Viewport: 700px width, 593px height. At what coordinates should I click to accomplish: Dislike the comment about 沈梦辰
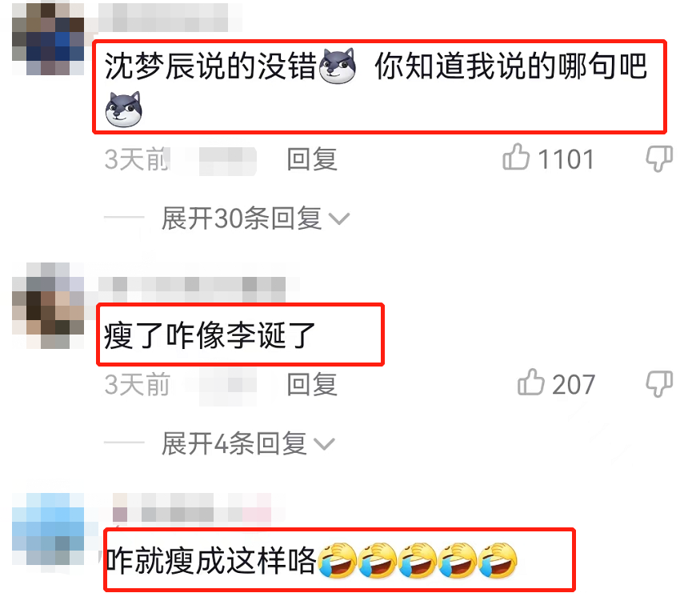[659, 158]
